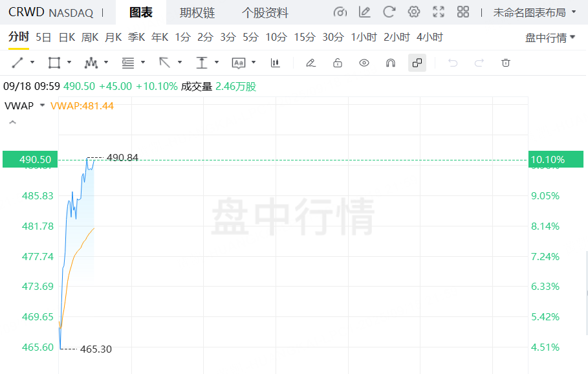588x374 pixels.
Task: Select the line drawing tool
Action: (17, 63)
